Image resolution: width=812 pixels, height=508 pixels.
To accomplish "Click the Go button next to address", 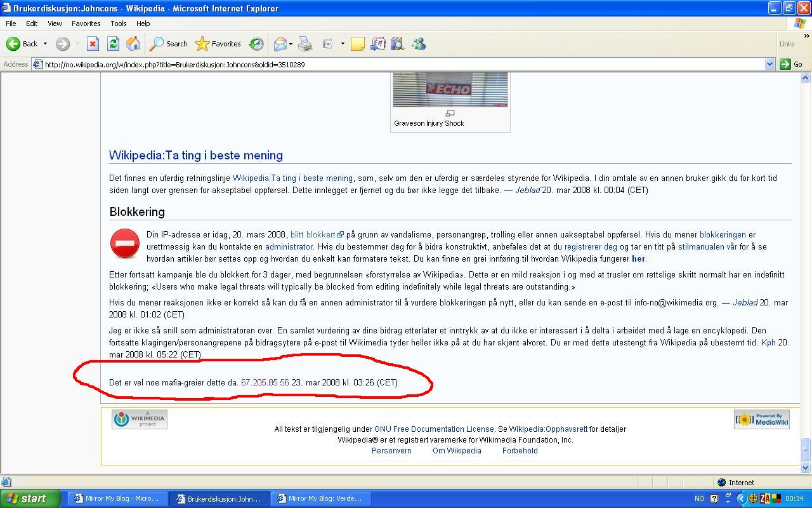I will coord(791,64).
